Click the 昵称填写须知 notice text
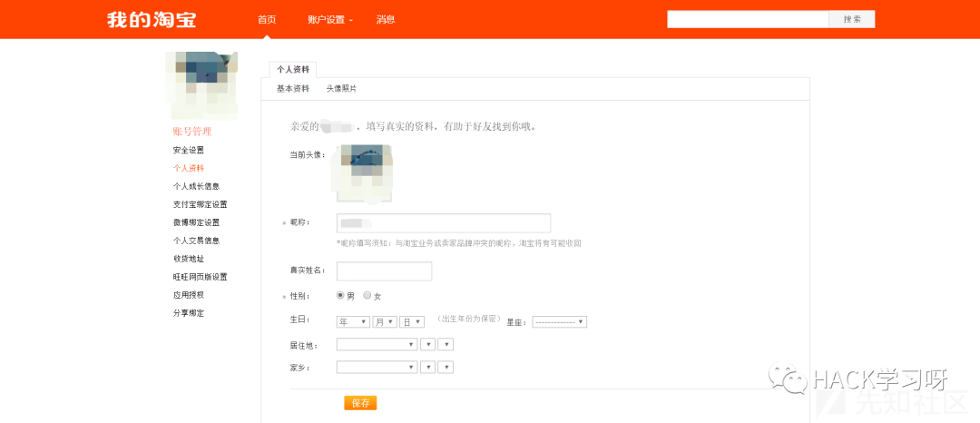980x423 pixels. tap(459, 243)
